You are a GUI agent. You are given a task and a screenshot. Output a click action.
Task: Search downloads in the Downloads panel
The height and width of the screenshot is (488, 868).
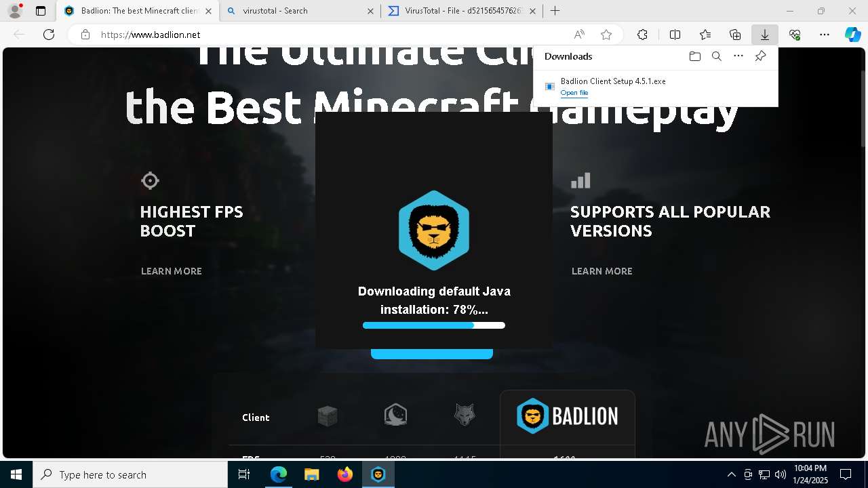click(x=716, y=56)
